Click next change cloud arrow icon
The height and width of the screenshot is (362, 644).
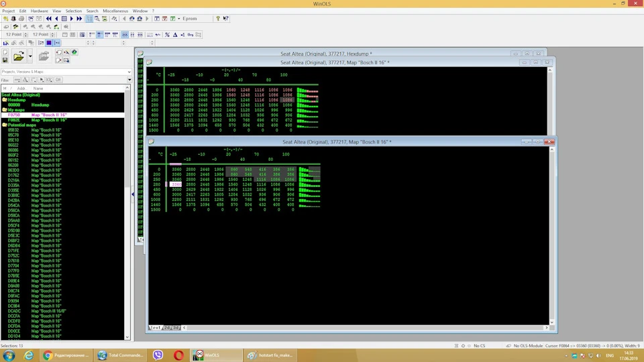140,19
